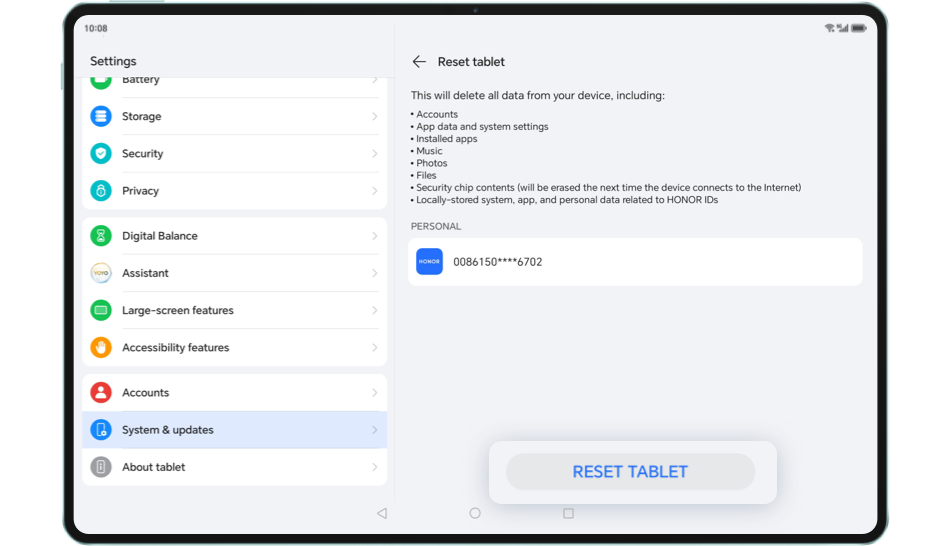The width and height of the screenshot is (951, 546).
Task: Expand the Privacy row chevron
Action: tap(375, 190)
